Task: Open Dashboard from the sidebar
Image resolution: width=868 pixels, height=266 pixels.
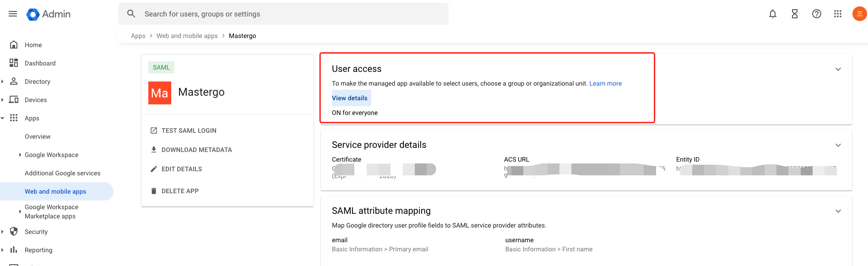Action: tap(40, 63)
